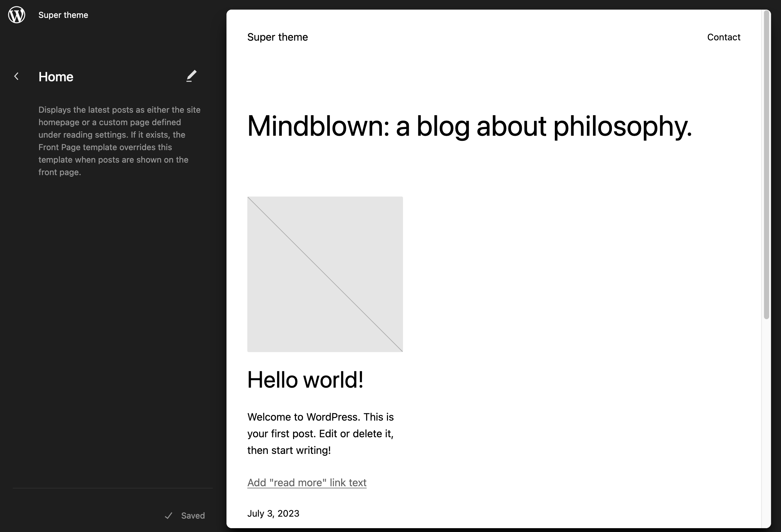Click Add "read more" link text
Viewport: 781px width, 532px height.
click(307, 482)
